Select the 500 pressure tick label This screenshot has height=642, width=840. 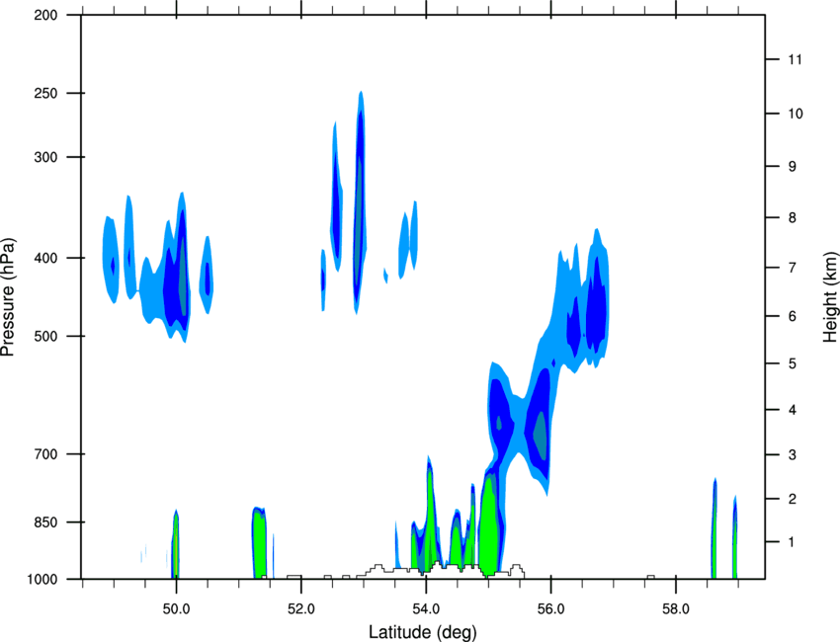point(45,336)
